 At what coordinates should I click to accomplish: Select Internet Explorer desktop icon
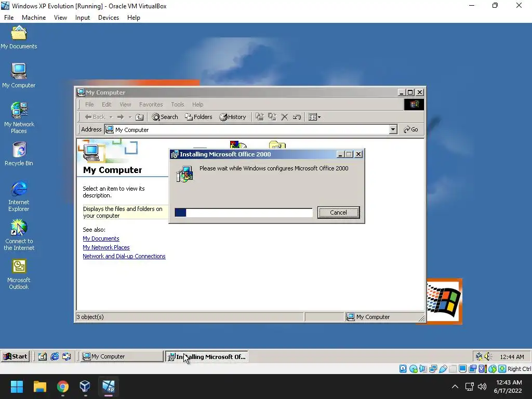[x=19, y=196]
